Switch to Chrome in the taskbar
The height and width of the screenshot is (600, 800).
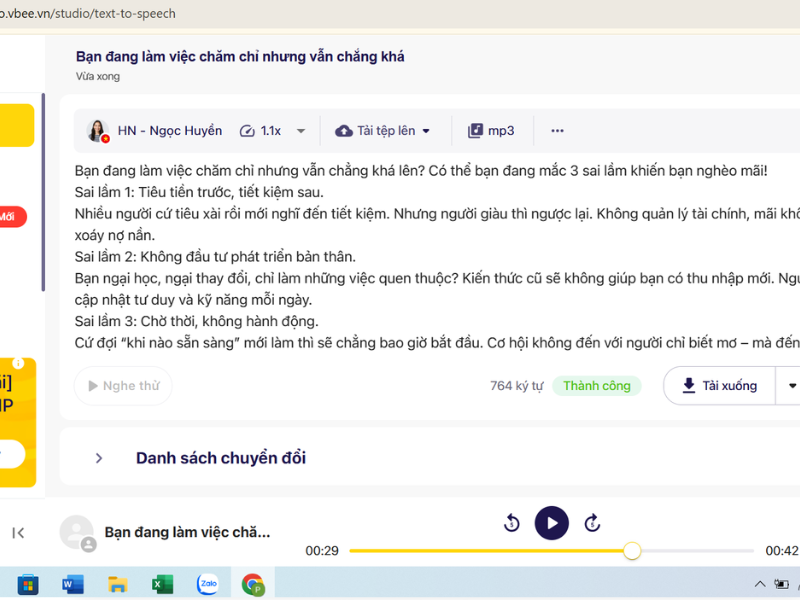pos(253,584)
